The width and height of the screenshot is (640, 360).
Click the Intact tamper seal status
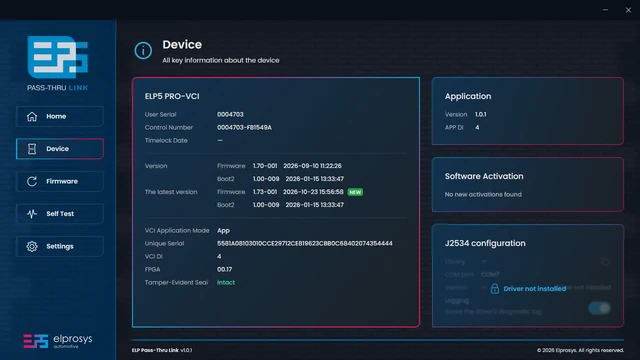point(226,282)
